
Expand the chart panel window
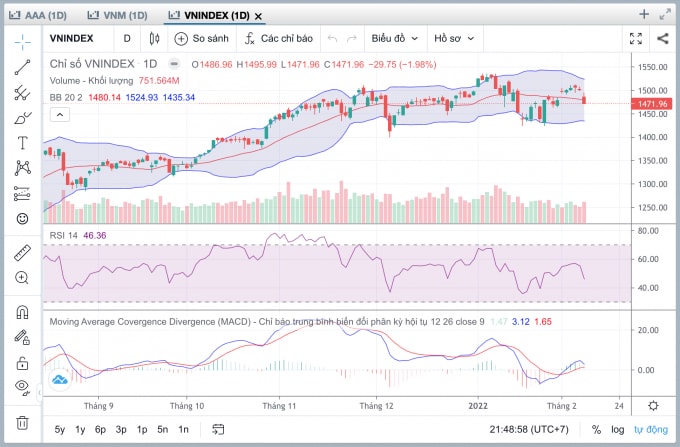665,14
